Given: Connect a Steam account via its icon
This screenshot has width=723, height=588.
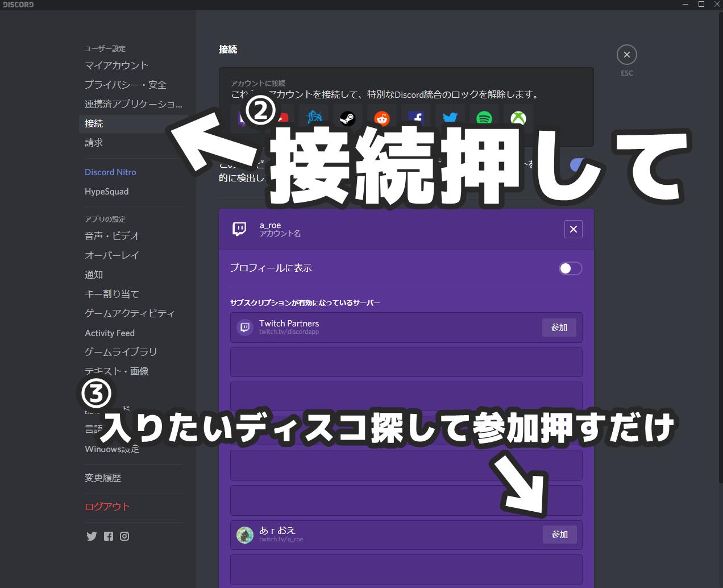Looking at the screenshot, I should pos(348,118).
